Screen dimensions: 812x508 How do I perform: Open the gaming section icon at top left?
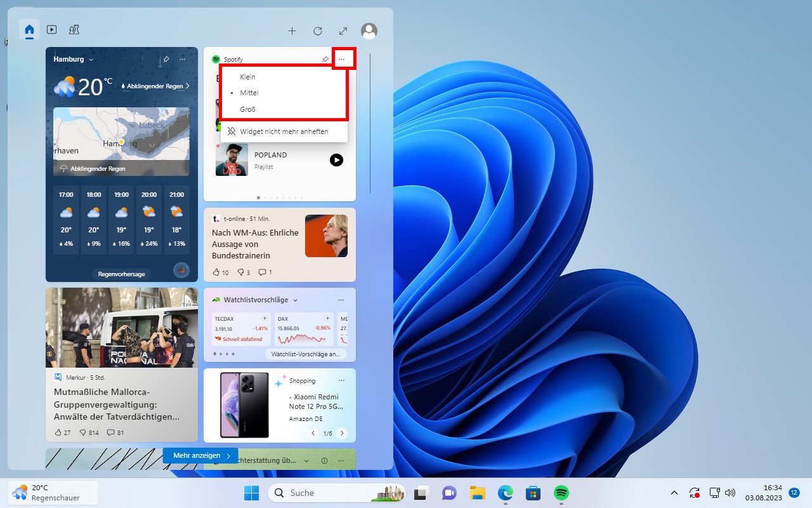(x=74, y=29)
